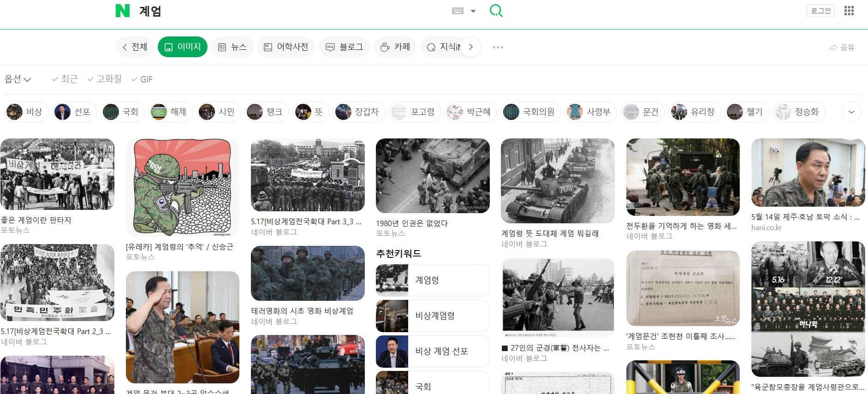Image resolution: width=868 pixels, height=394 pixels.
Task: Select the 사령부 keyword chip
Action: pyautogui.click(x=590, y=112)
